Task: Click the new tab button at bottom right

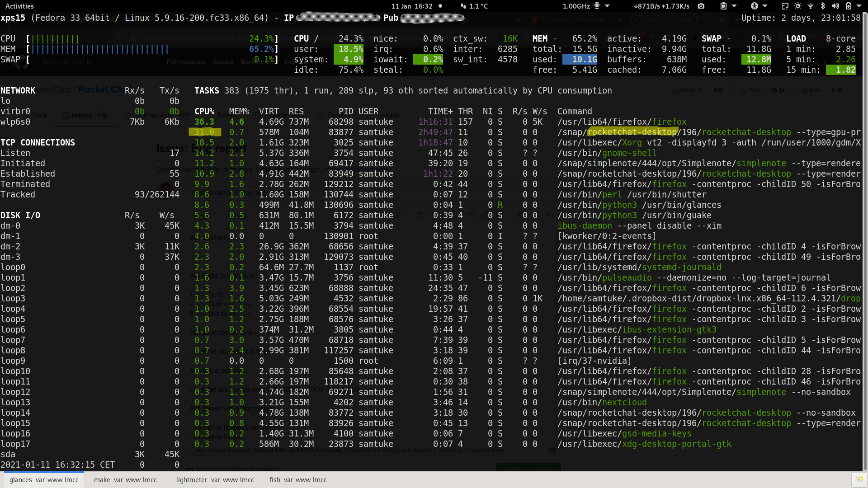Action: point(859,480)
